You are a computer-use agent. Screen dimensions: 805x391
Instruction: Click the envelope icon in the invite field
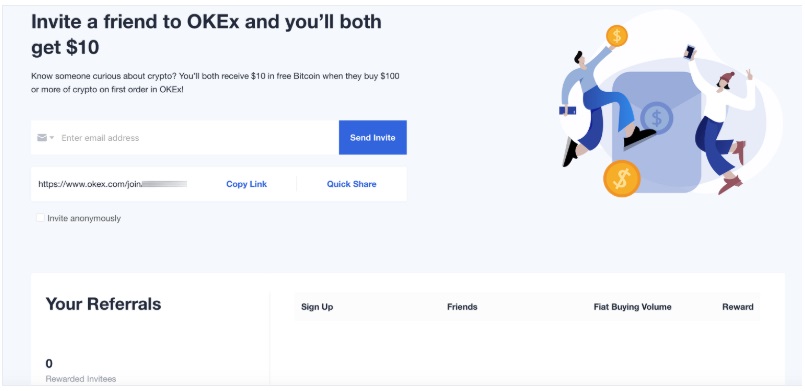[42, 138]
